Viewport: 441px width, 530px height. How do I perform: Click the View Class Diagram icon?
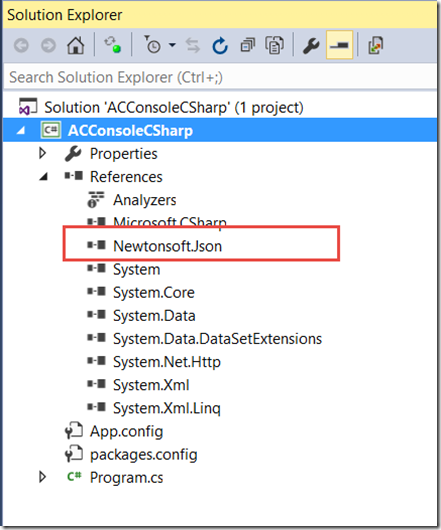tap(375, 45)
